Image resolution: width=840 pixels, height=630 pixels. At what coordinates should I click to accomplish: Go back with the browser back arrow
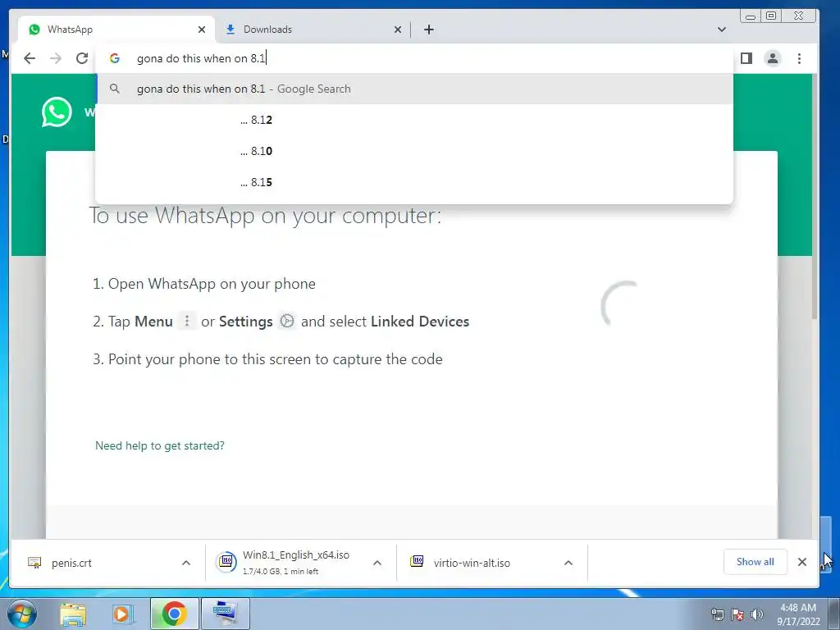(30, 58)
